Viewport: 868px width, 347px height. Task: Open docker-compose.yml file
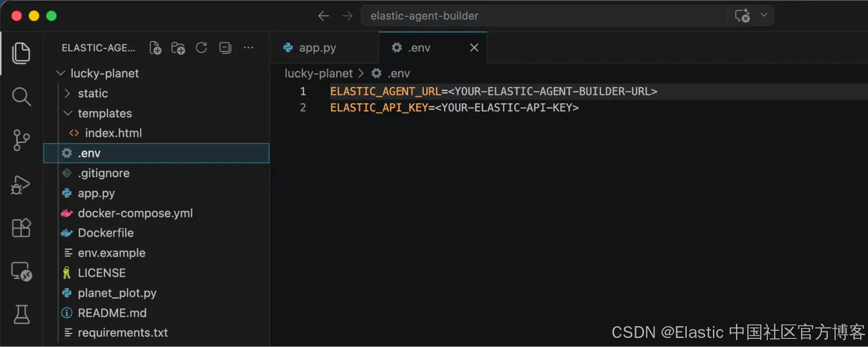156,213
